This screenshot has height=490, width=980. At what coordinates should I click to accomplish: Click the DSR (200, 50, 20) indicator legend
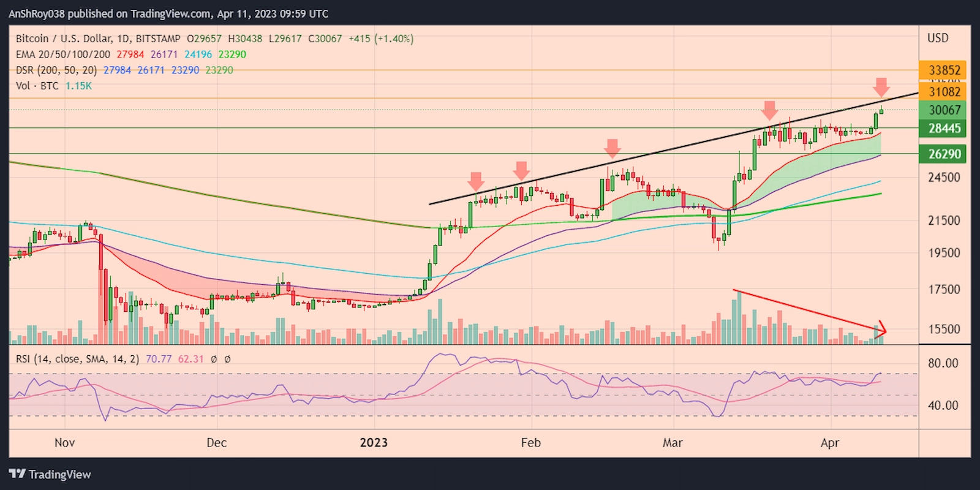tap(56, 70)
